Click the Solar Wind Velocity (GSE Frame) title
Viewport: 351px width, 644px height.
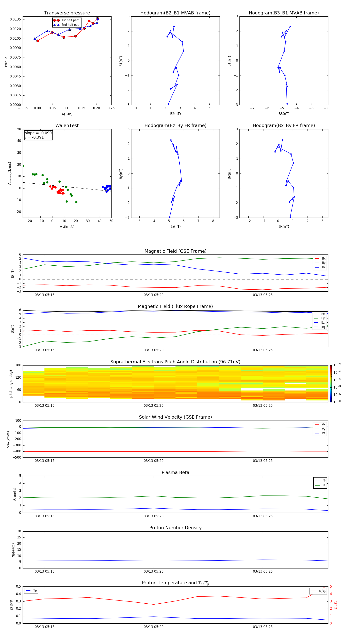coord(175,417)
